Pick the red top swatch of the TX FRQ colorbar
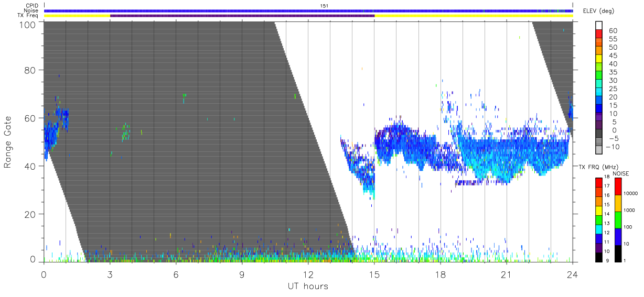 (599, 183)
